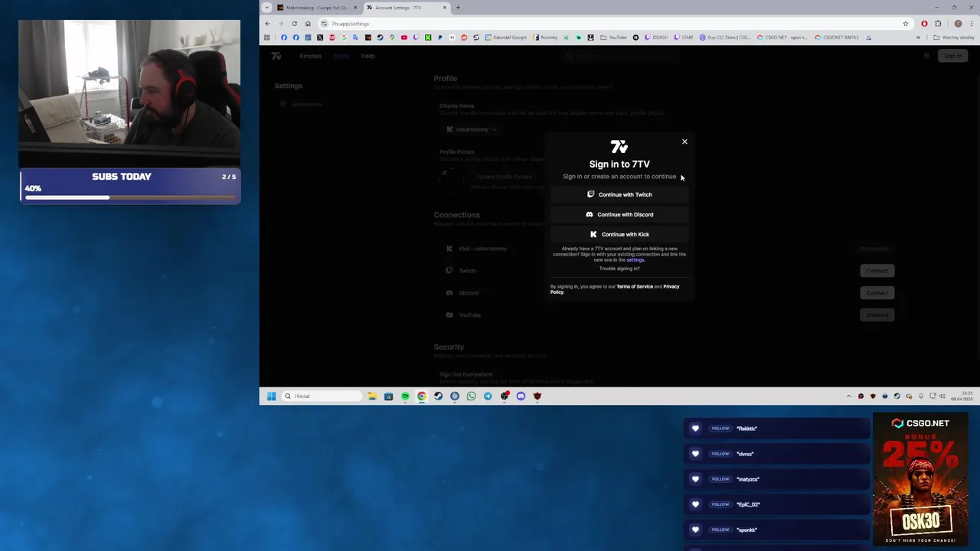Open Chrome from taskbar

(422, 396)
